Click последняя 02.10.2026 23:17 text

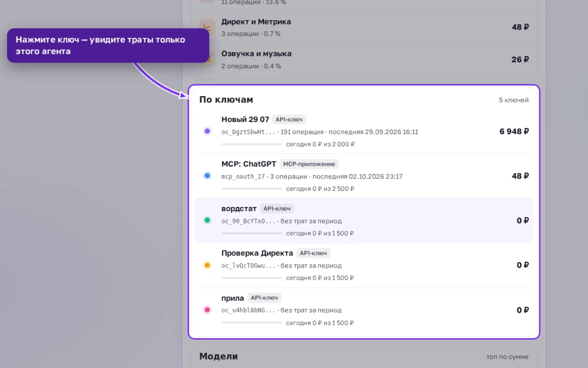(357, 176)
